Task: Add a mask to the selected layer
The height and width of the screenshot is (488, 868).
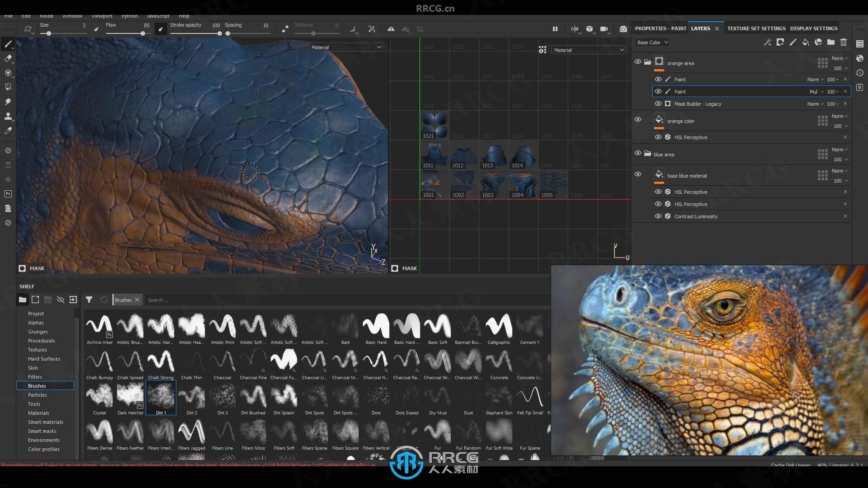Action: pos(780,42)
